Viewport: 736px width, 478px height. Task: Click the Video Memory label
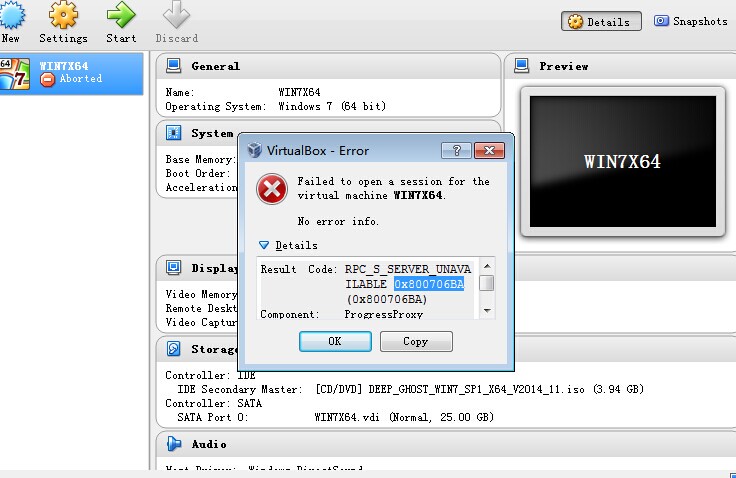201,294
